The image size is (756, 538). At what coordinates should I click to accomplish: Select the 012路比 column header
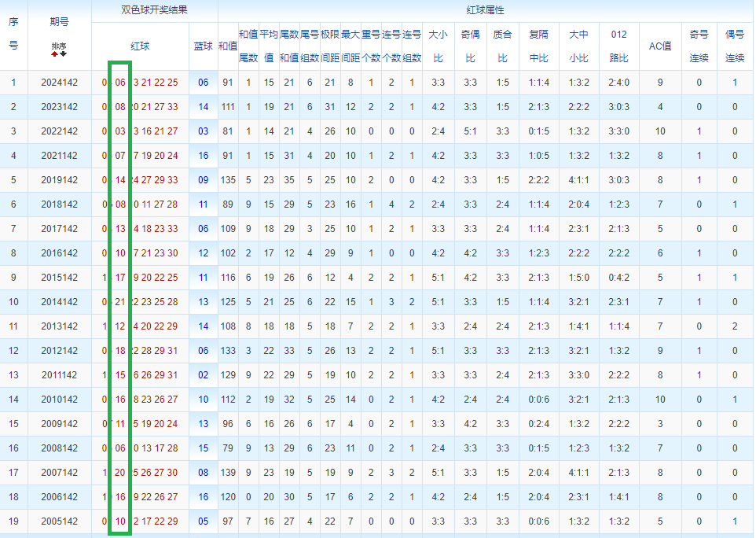[618, 46]
